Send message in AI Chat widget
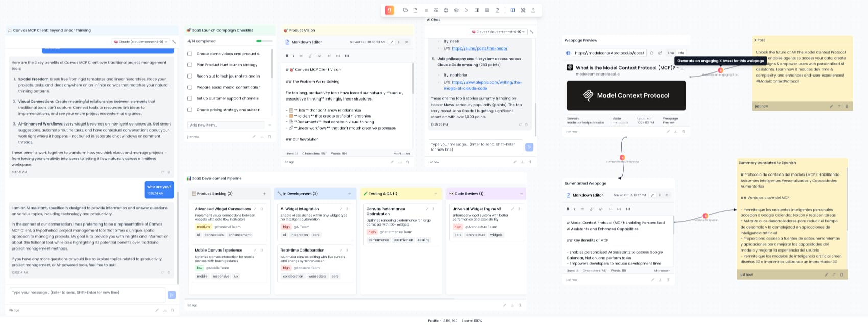The width and height of the screenshot is (868, 325). 529,147
